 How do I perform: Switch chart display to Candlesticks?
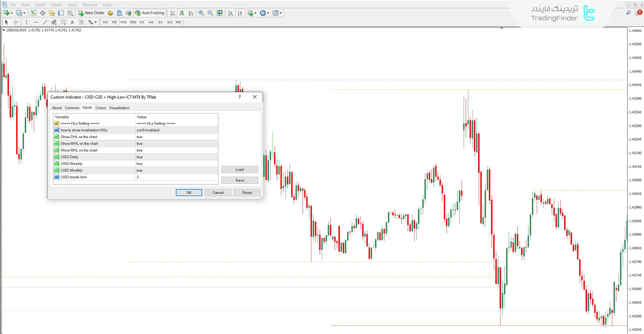click(x=182, y=13)
